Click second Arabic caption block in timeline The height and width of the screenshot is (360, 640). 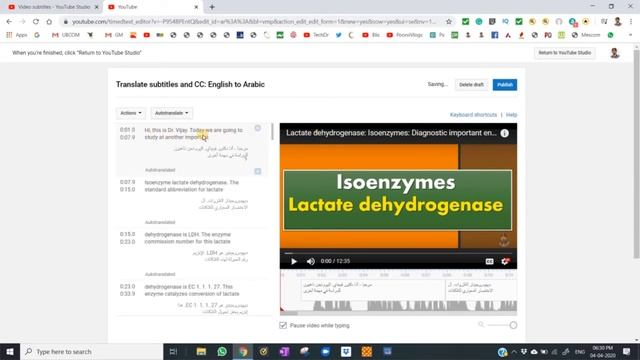(481, 289)
